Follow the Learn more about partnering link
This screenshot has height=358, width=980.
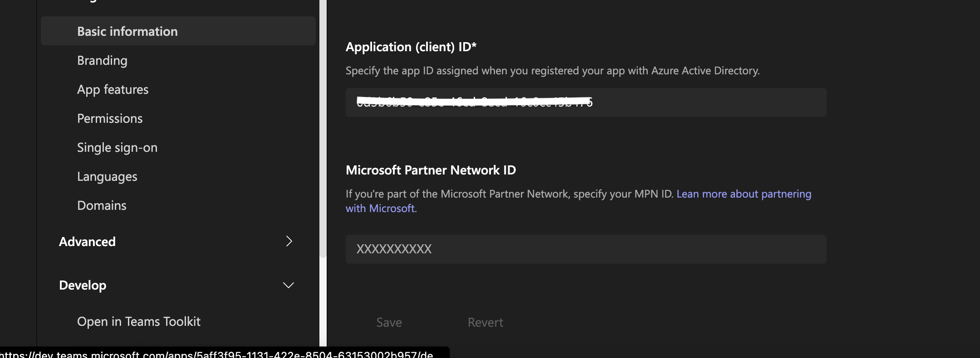744,194
